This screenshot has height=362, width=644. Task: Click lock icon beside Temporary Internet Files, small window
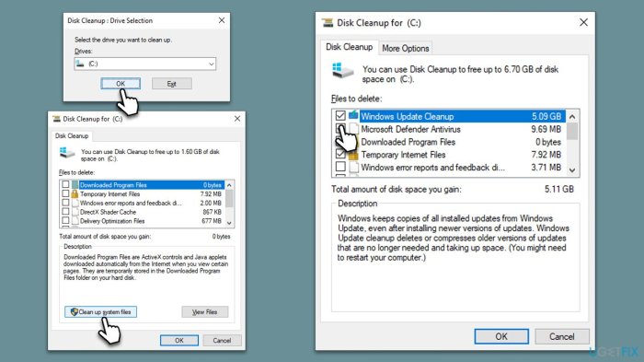pos(75,193)
